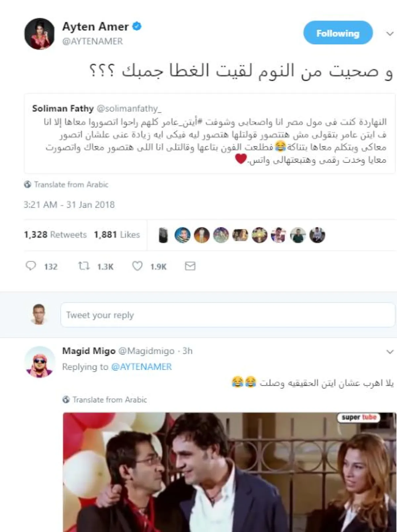Toggle the Following button

[x=338, y=33]
